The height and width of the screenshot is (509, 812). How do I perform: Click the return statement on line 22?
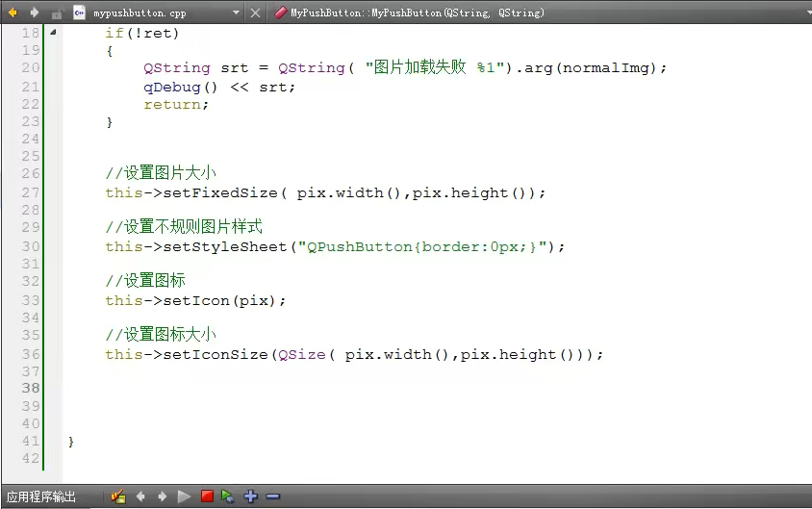(176, 105)
